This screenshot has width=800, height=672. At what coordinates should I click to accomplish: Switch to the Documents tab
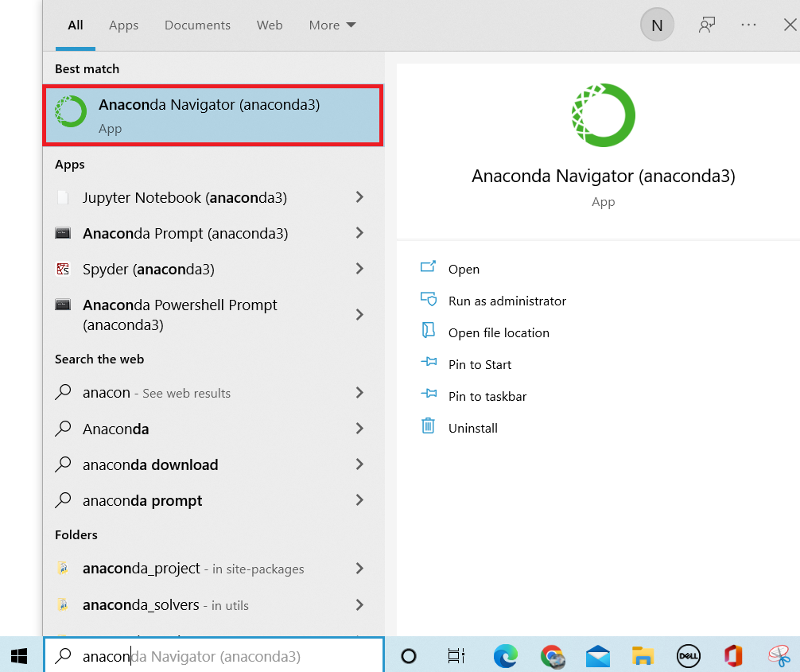pyautogui.click(x=197, y=25)
